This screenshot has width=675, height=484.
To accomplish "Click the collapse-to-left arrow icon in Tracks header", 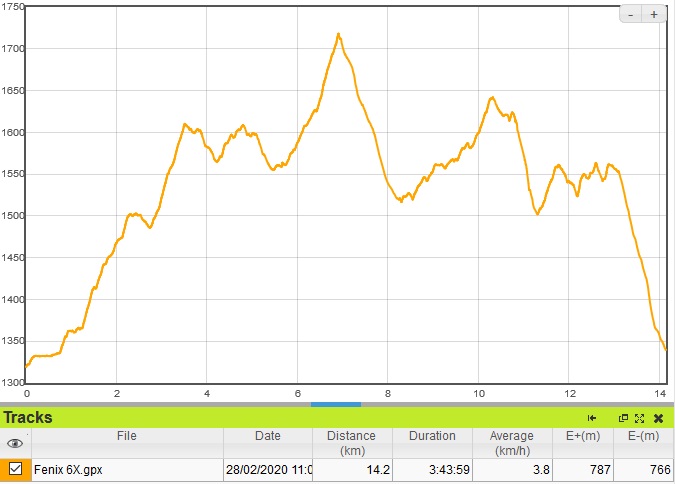I will click(x=592, y=418).
